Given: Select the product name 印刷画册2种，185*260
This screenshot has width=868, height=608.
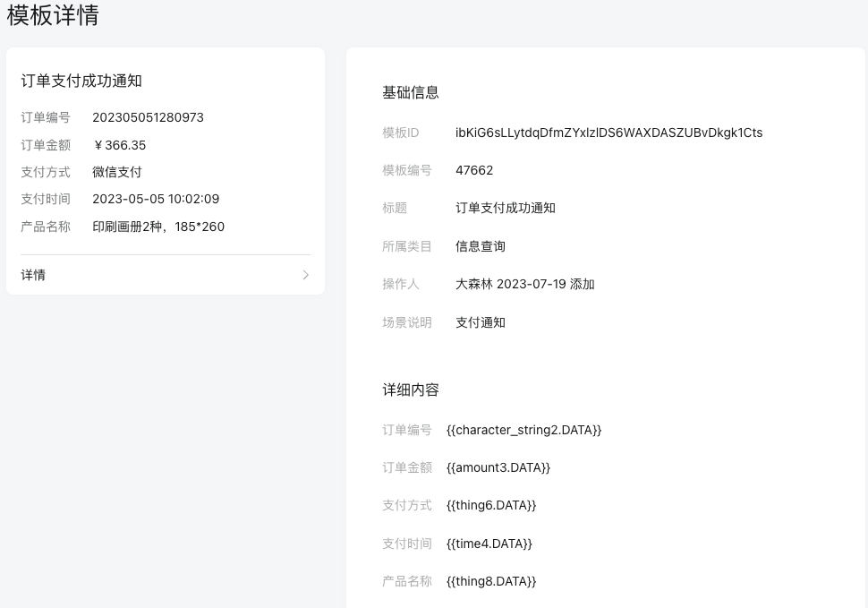Looking at the screenshot, I should [158, 227].
